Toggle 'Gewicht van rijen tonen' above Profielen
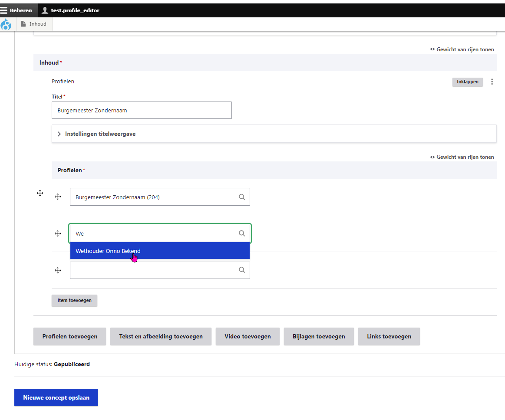505x420 pixels. [x=462, y=157]
